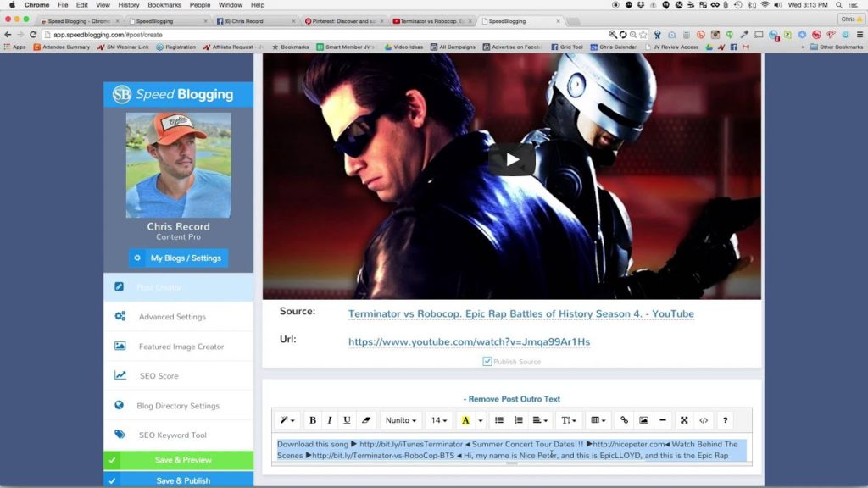Switch to the Pinterest tab
The width and height of the screenshot is (868, 488).
(x=342, y=21)
